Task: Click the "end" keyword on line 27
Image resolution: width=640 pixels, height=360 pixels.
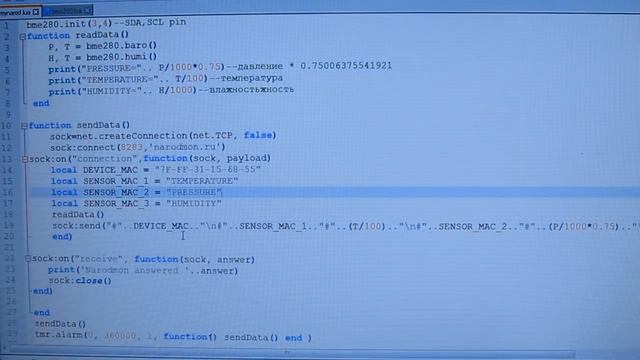Action: point(42,313)
